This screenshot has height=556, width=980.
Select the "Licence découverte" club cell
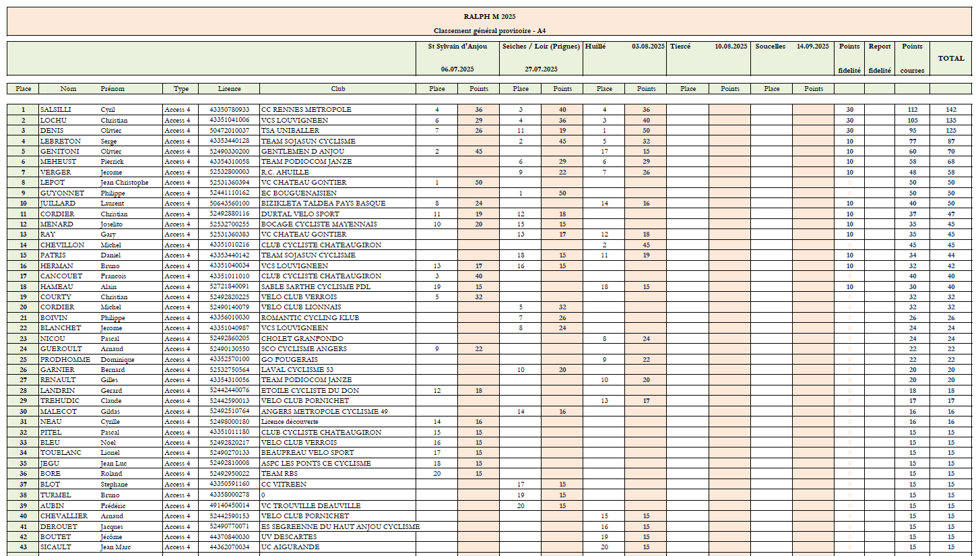(290, 422)
